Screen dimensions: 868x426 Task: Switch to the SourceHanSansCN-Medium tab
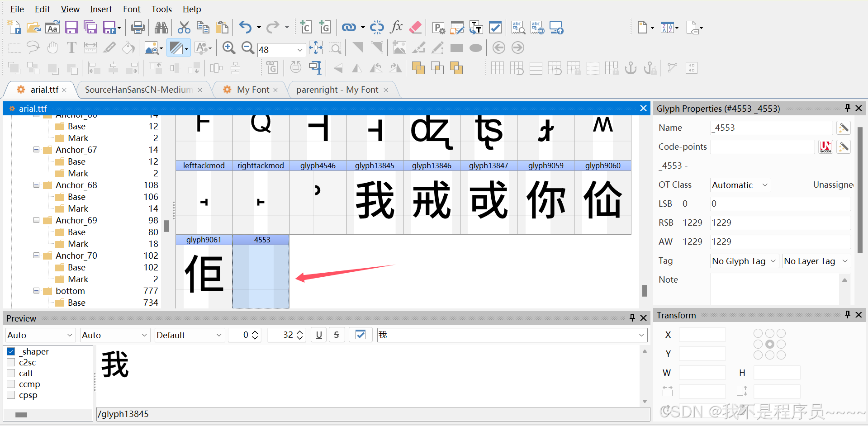(x=138, y=90)
